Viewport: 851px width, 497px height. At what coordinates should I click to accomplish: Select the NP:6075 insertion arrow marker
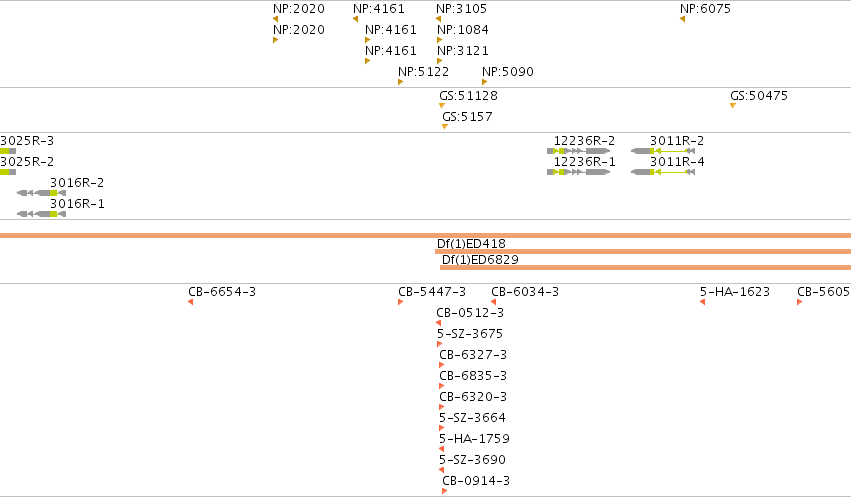682,20
